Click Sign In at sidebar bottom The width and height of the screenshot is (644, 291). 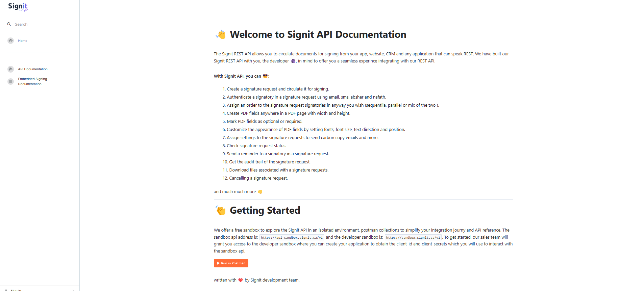click(x=16, y=290)
